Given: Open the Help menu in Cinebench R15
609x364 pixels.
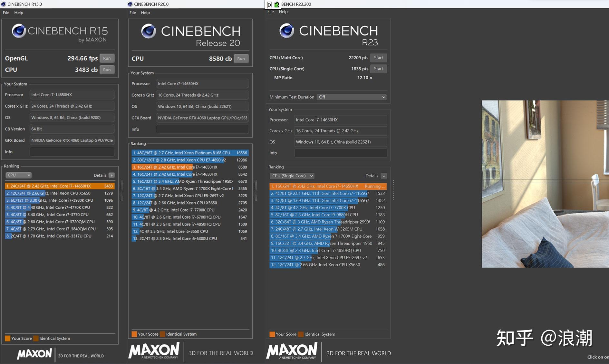Looking at the screenshot, I should [19, 13].
